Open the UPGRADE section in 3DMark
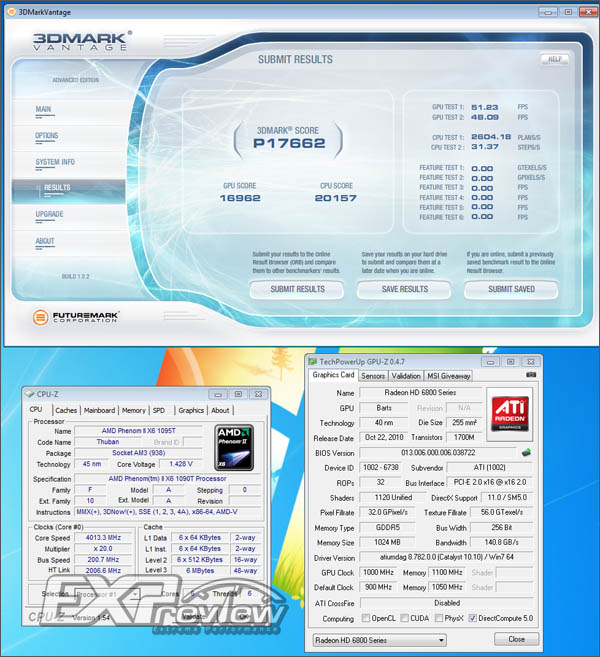This screenshot has width=600, height=657. (49, 214)
